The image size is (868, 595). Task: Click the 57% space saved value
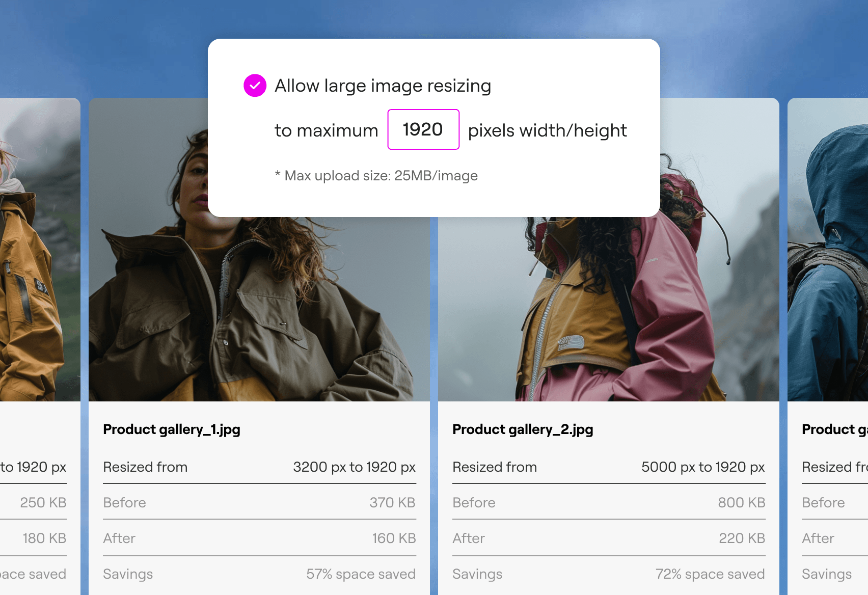(x=361, y=574)
